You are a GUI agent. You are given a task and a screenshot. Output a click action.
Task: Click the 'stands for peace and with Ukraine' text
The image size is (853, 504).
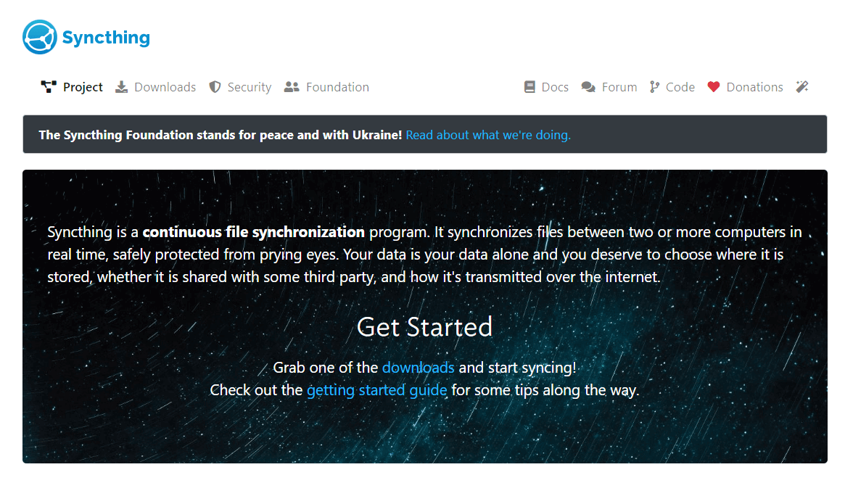click(299, 135)
